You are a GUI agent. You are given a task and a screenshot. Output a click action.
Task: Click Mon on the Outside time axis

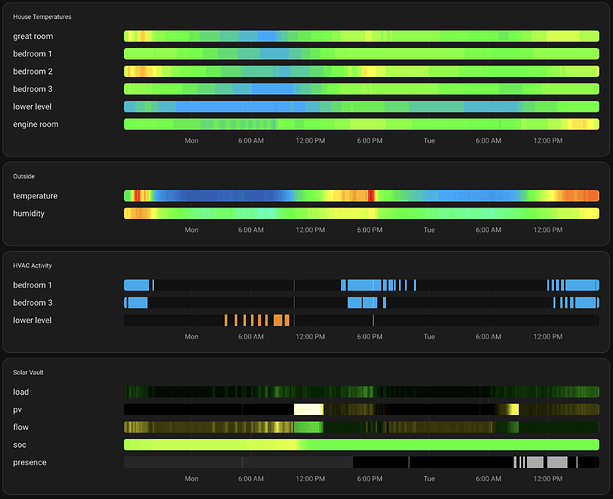pyautogui.click(x=192, y=230)
